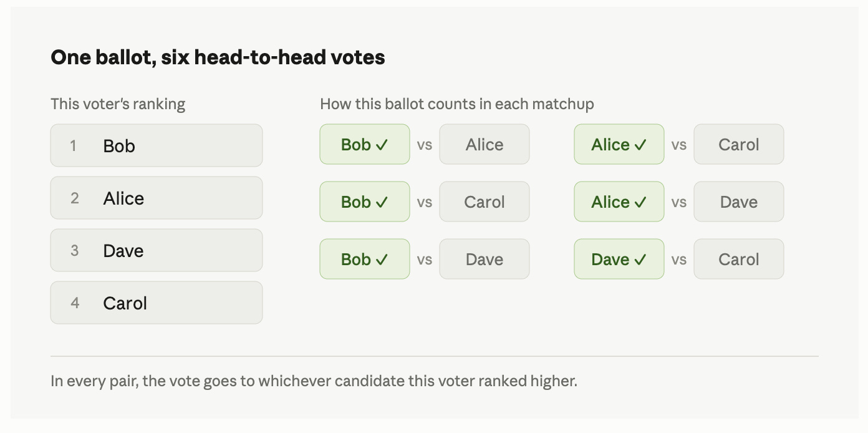868x433 pixels.
Task: Click the checked Bob chip versus Carol
Action: [365, 202]
